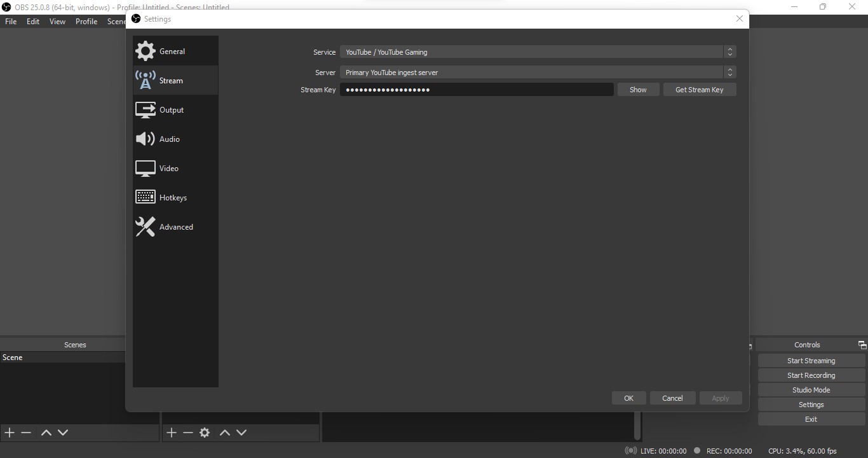Screen dimensions: 868x458
Task: Pop out the Controls dock panel
Action: (862, 345)
